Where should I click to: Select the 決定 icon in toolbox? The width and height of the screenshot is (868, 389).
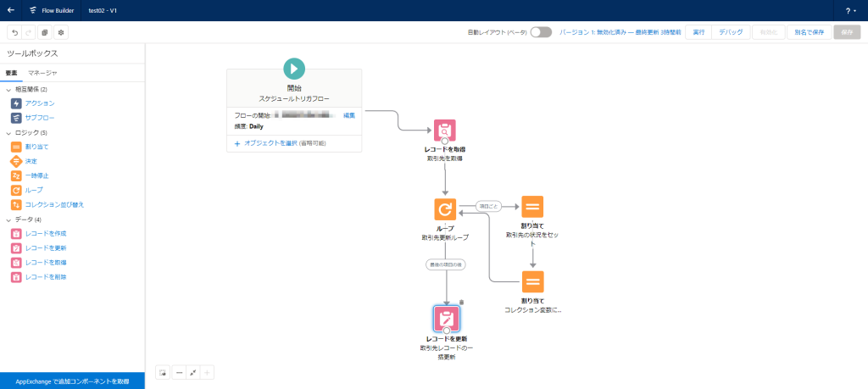point(16,161)
